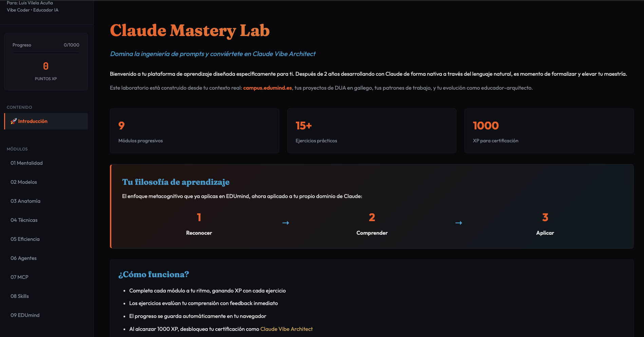Open module 05 Eficiencia
The height and width of the screenshot is (337, 644).
pos(25,239)
